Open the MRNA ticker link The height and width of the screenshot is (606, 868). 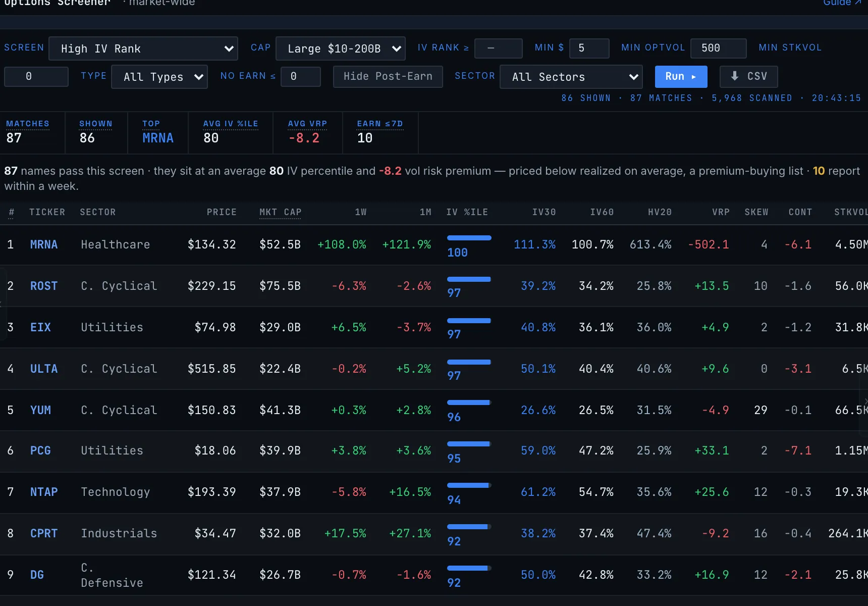[x=44, y=245]
